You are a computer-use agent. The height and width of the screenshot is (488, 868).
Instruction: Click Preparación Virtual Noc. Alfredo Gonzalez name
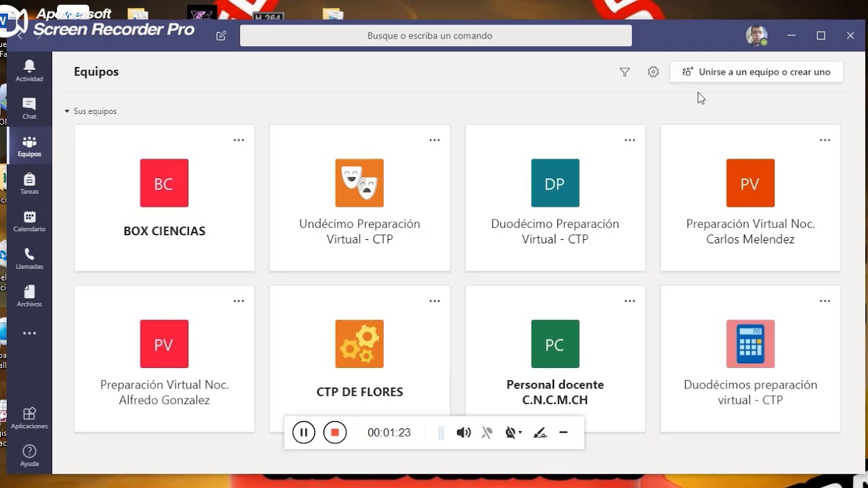[x=164, y=392]
